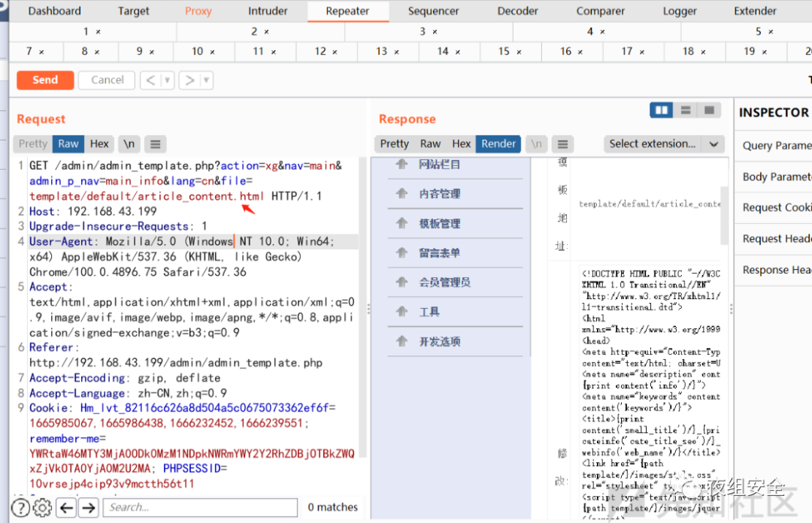Image resolution: width=812 pixels, height=523 pixels.
Task: Close Repeater tab 2
Action: (267, 32)
